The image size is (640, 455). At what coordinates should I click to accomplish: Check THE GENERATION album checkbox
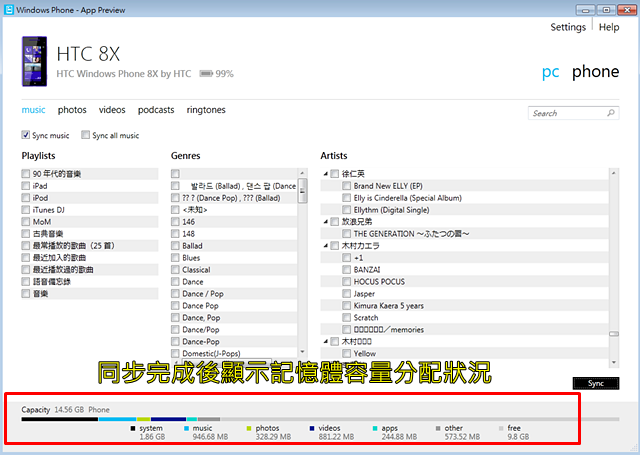pos(347,234)
